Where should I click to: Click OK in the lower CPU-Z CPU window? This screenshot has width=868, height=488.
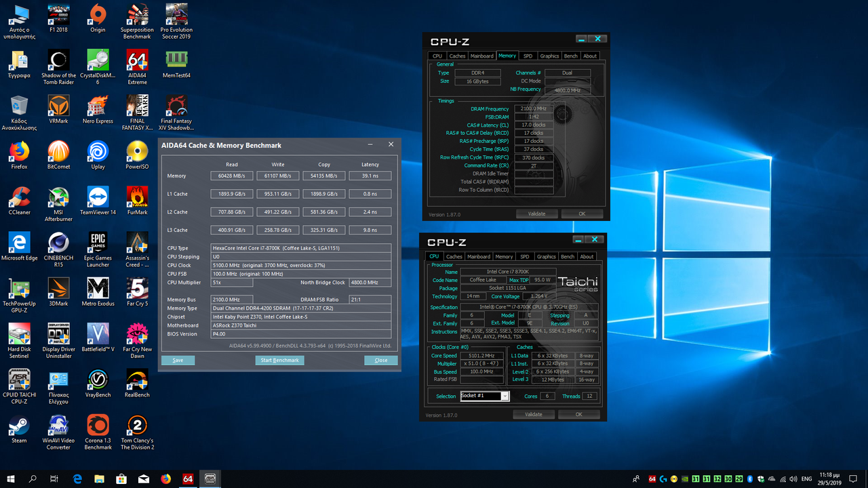pos(579,414)
